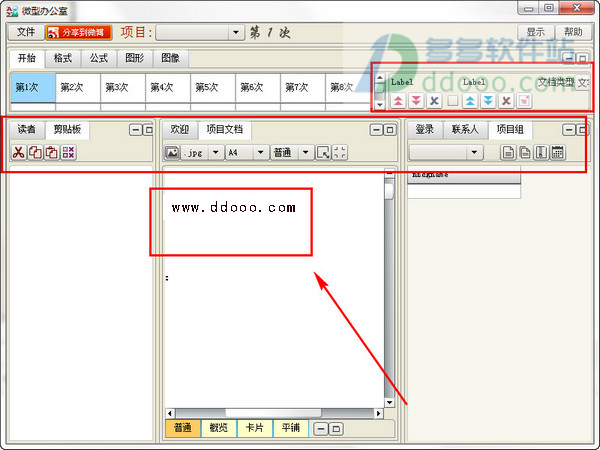The width and height of the screenshot is (600, 450).
Task: Click the Weibo share button
Action: pyautogui.click(x=79, y=33)
